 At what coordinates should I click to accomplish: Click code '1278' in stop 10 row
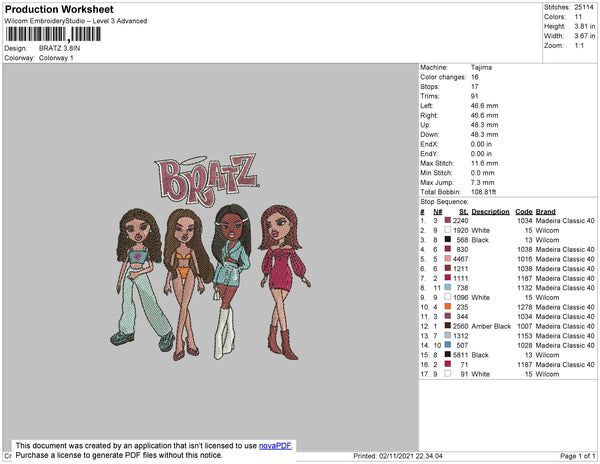[525, 307]
